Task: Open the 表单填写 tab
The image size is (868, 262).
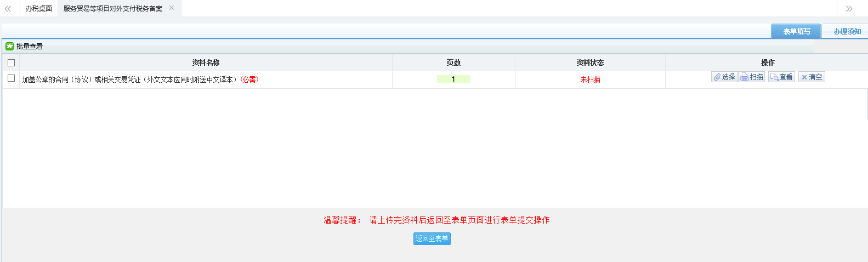Action: coord(796,31)
